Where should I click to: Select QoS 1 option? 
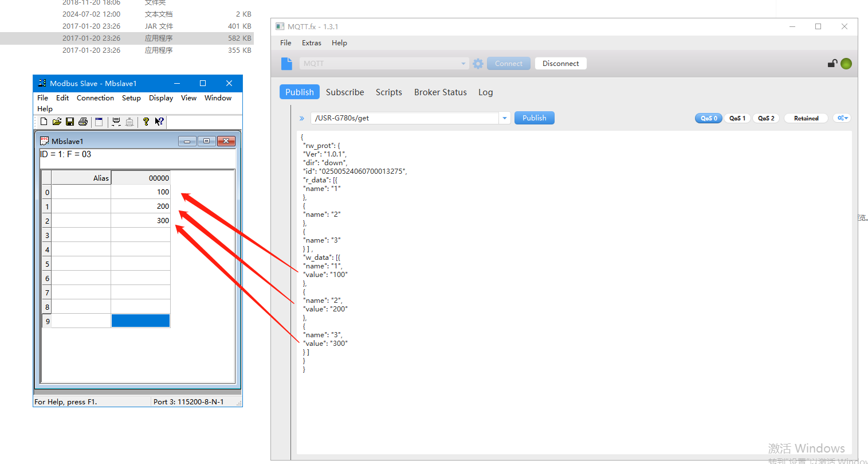coord(737,118)
